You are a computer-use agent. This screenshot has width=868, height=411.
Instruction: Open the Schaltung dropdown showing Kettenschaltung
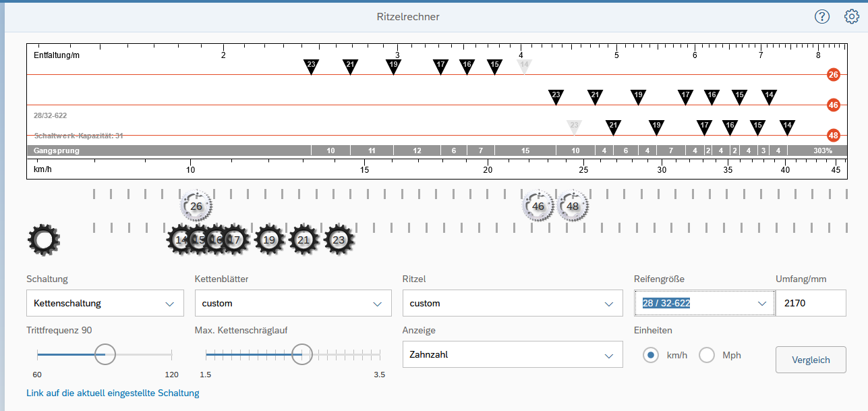pyautogui.click(x=105, y=303)
